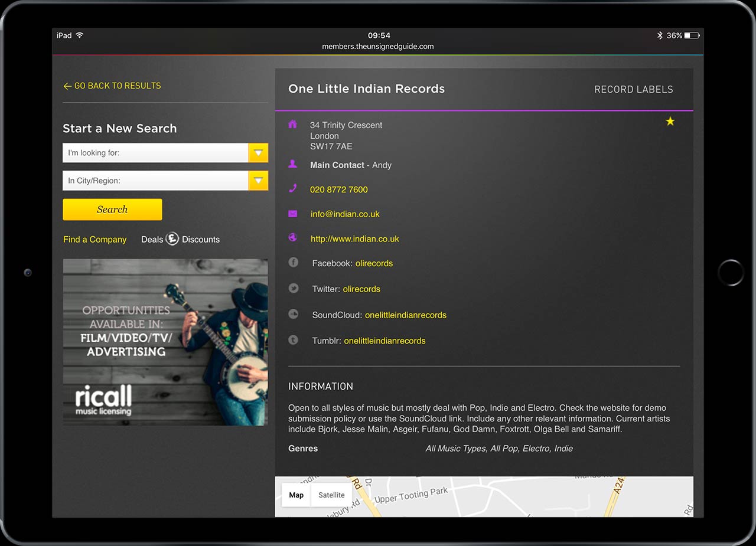Tap the 09:54 clock

click(x=379, y=35)
